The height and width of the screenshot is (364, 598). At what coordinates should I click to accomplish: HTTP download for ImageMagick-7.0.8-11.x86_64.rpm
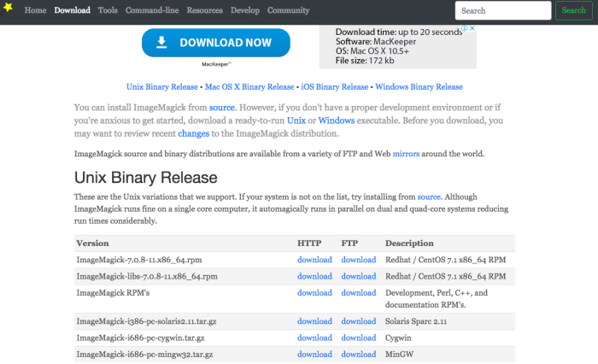point(314,260)
